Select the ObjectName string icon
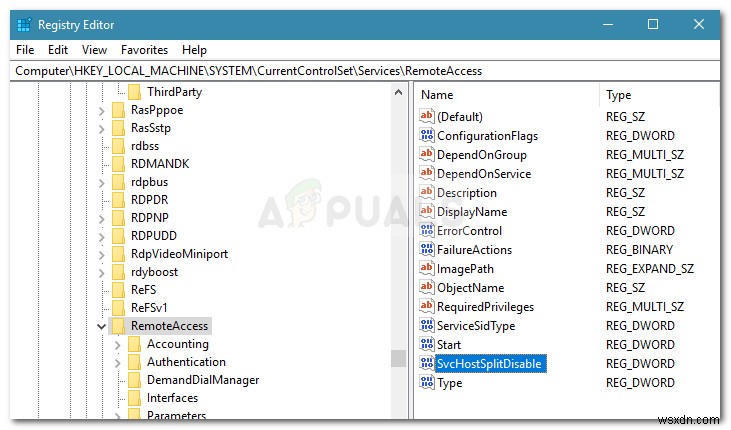The height and width of the screenshot is (430, 731). (x=427, y=287)
